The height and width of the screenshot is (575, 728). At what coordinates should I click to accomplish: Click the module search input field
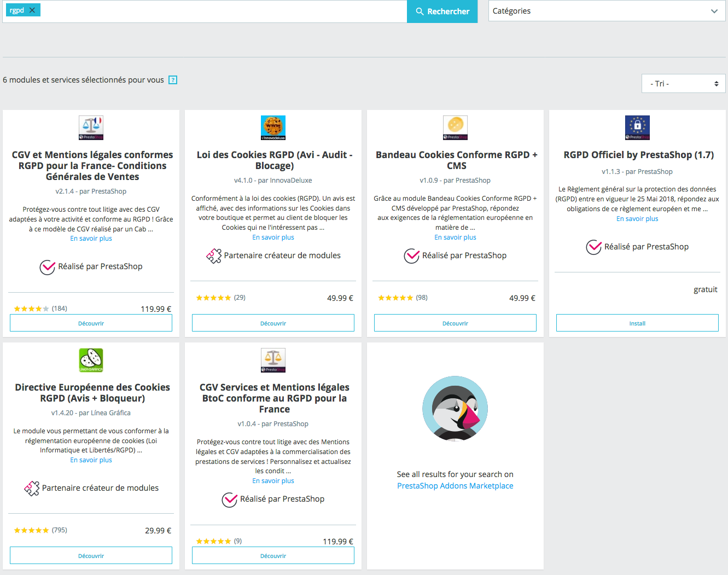(x=223, y=11)
